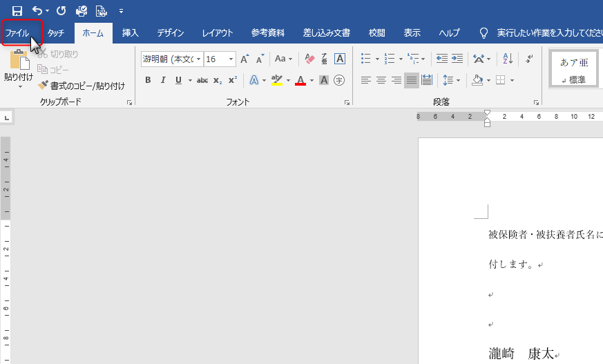Click the center align icon
This screenshot has width=603, height=364.
[381, 80]
